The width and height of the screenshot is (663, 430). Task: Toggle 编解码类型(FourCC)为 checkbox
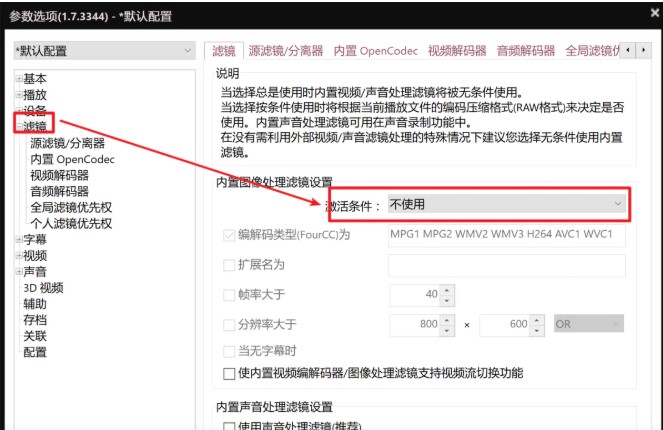pyautogui.click(x=229, y=235)
